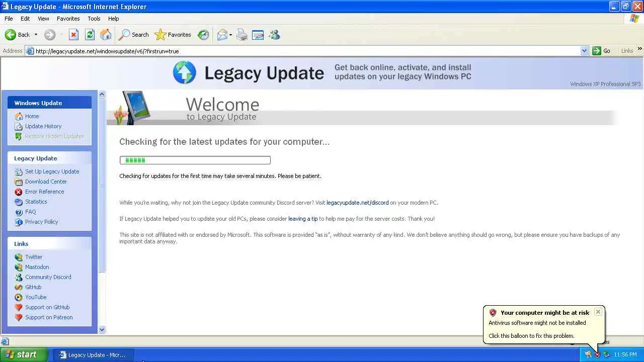Screen dimensions: 644x362
Task: Open the GitHub sidebar link
Action: (x=33, y=287)
